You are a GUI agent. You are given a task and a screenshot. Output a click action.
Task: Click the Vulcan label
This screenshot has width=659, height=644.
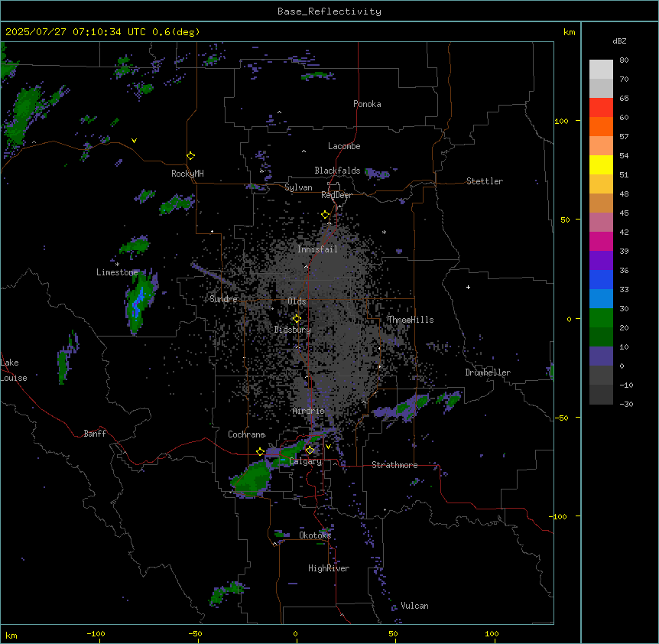[x=414, y=606]
